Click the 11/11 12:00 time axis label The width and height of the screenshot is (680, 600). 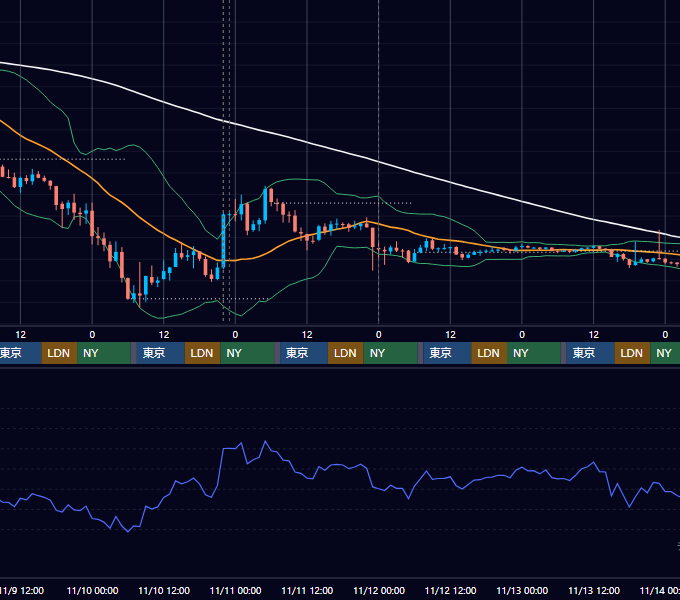[307, 590]
